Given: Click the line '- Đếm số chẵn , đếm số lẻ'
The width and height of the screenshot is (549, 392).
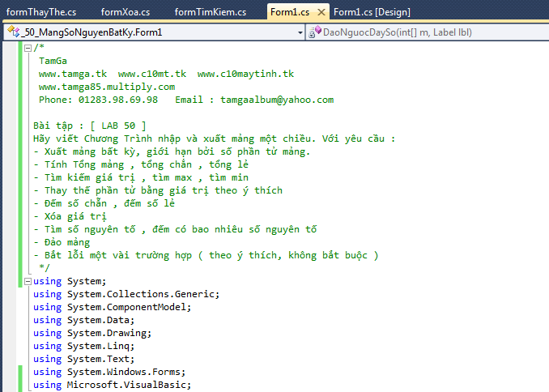Looking at the screenshot, I should click(104, 203).
